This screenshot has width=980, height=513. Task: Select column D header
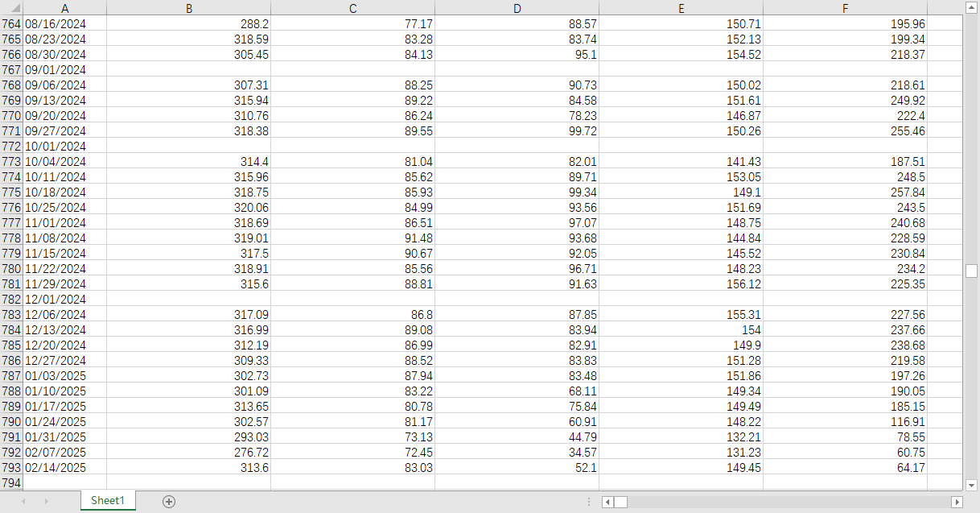pos(517,8)
